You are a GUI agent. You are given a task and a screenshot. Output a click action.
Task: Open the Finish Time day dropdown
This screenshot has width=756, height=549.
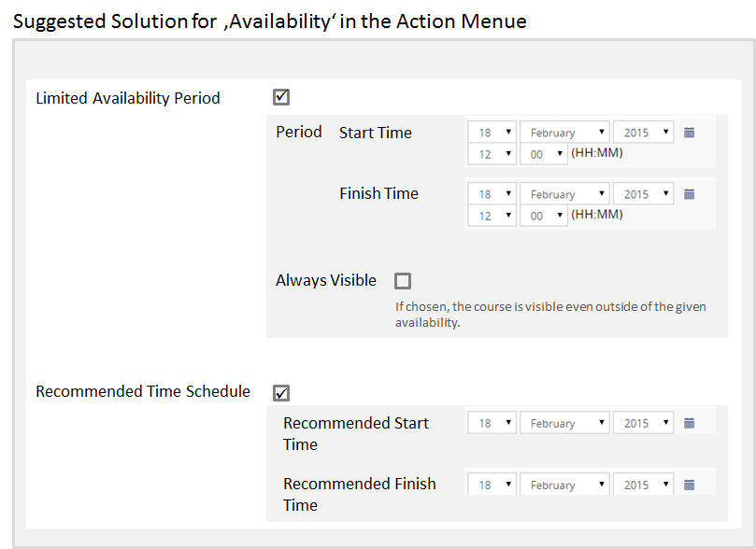(492, 194)
